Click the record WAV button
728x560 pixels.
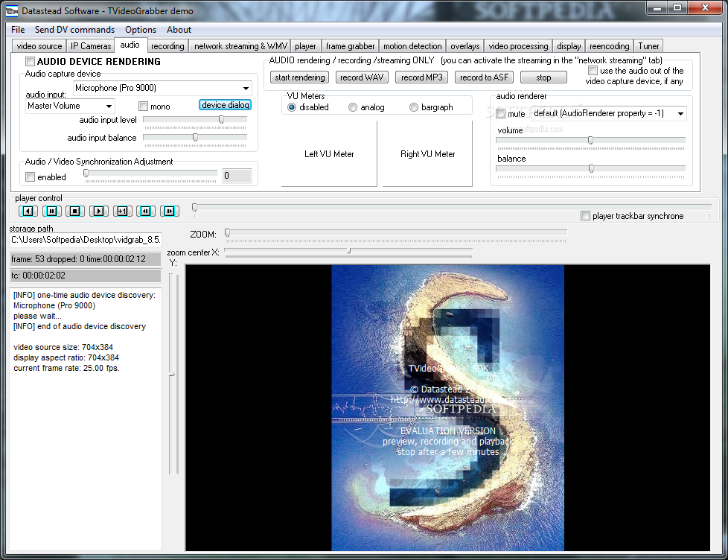[x=362, y=77]
